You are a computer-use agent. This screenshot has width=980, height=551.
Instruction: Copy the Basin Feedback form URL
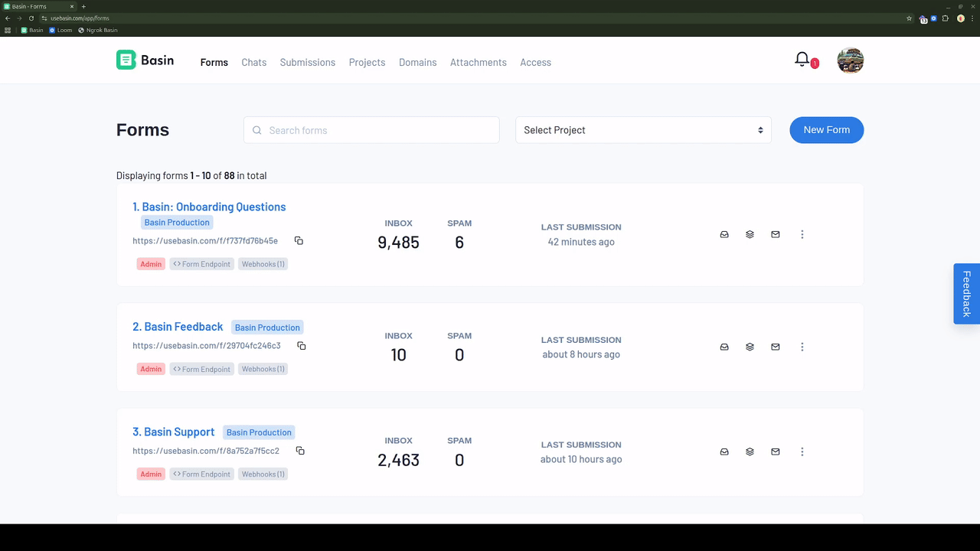coord(302,346)
